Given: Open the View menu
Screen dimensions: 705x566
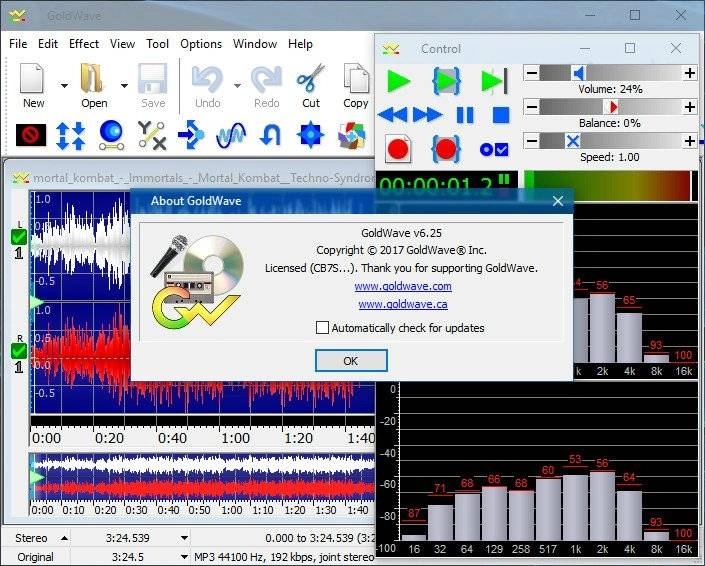Looking at the screenshot, I should 122,44.
